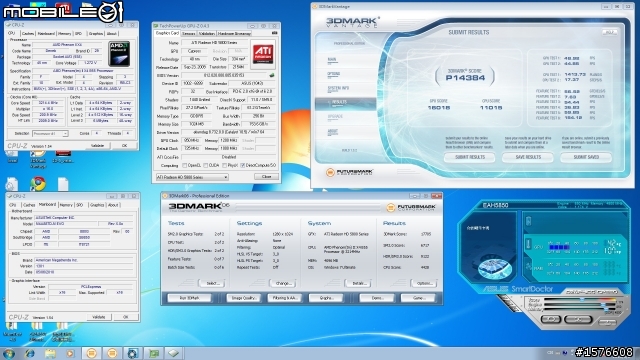640x360 pixels.
Task: Switch to GPU-Z green taskbar icon
Action: point(153,353)
